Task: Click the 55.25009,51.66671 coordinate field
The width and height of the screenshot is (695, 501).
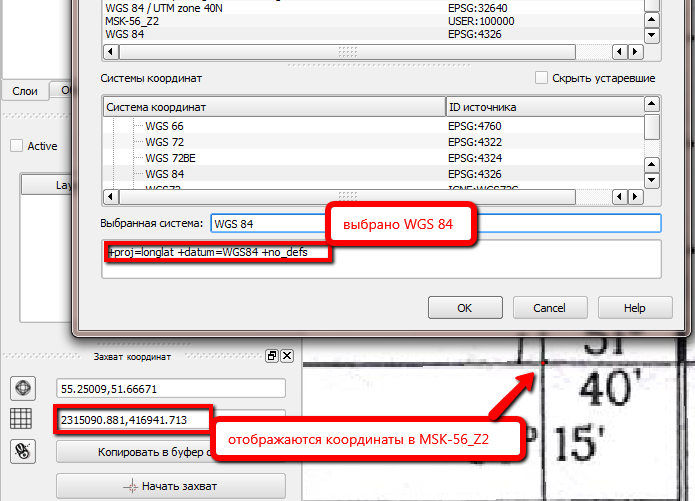Action: [x=171, y=388]
